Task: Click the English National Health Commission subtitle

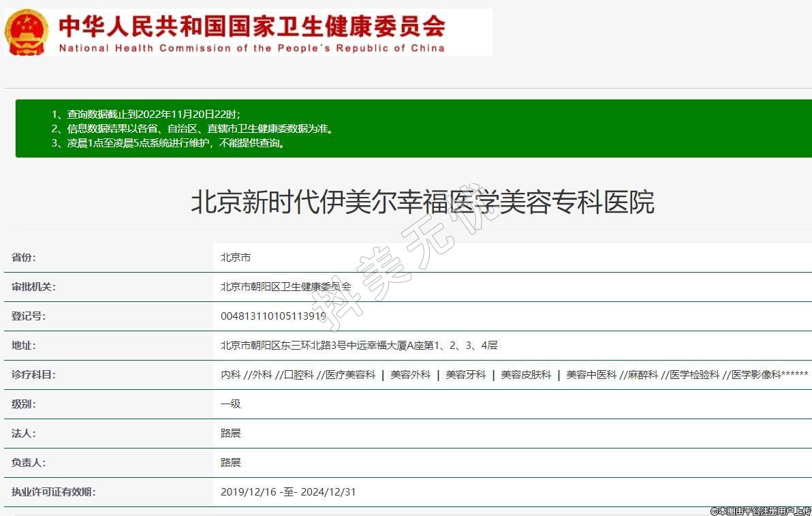Action: [251, 48]
